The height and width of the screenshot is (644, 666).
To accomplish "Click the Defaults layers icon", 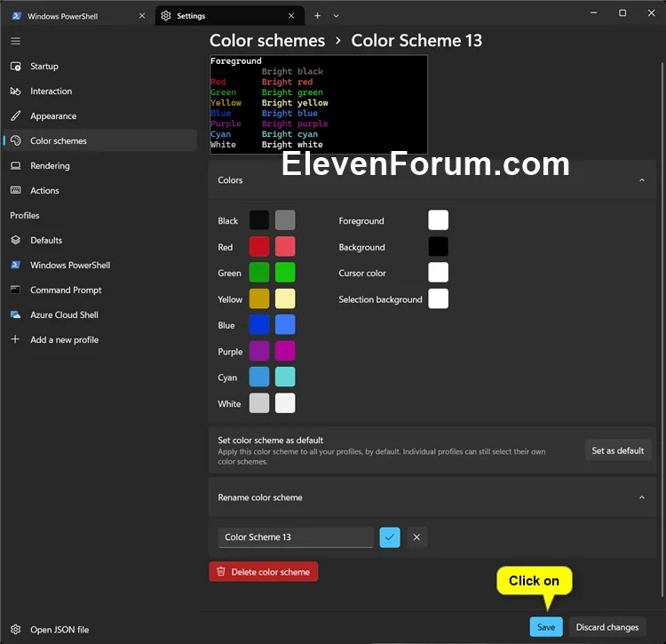I will pyautogui.click(x=16, y=240).
